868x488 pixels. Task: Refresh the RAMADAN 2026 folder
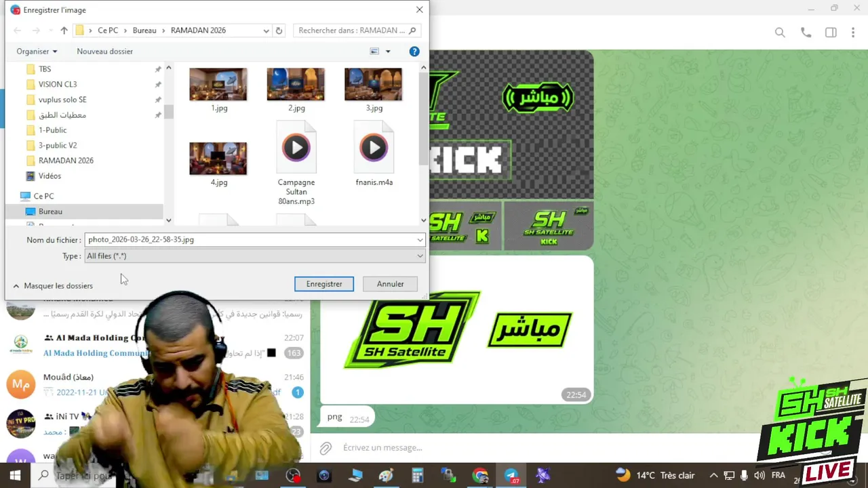(x=279, y=30)
